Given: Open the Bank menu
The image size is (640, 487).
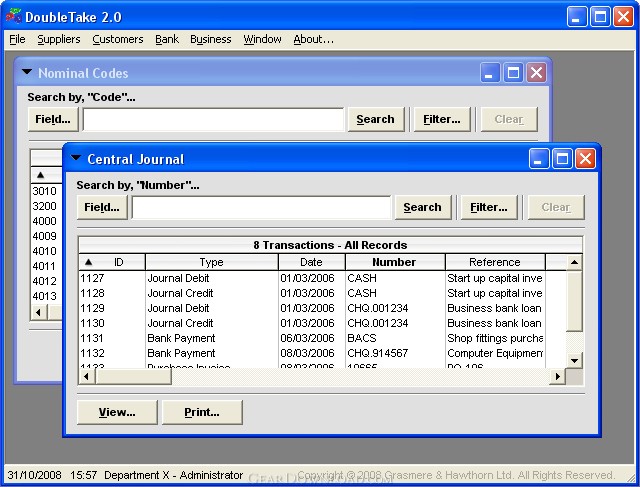Looking at the screenshot, I should point(167,39).
